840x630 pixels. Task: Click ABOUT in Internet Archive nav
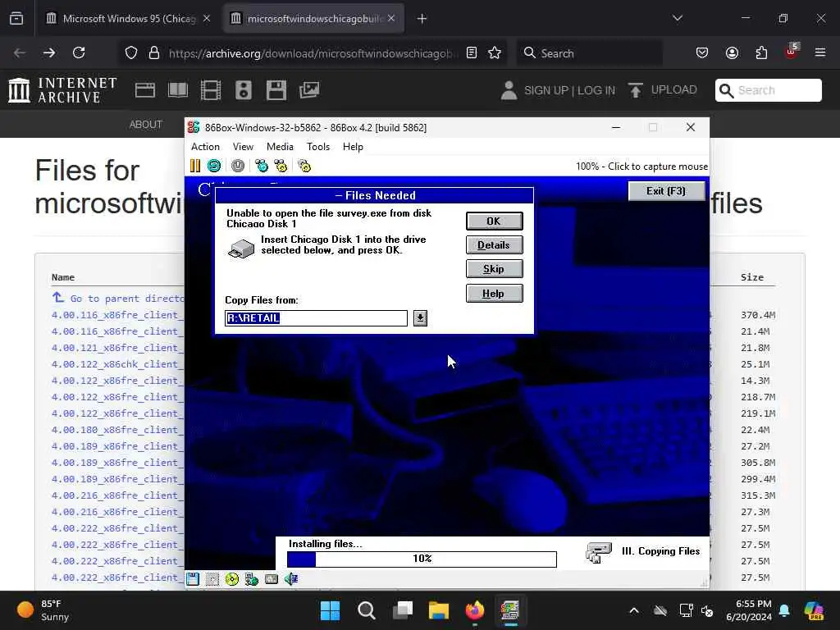tap(146, 125)
